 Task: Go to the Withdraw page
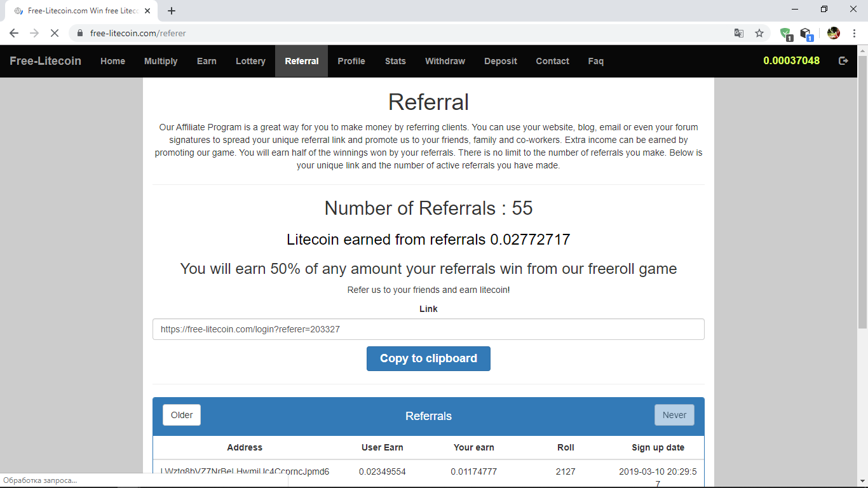[x=445, y=61]
